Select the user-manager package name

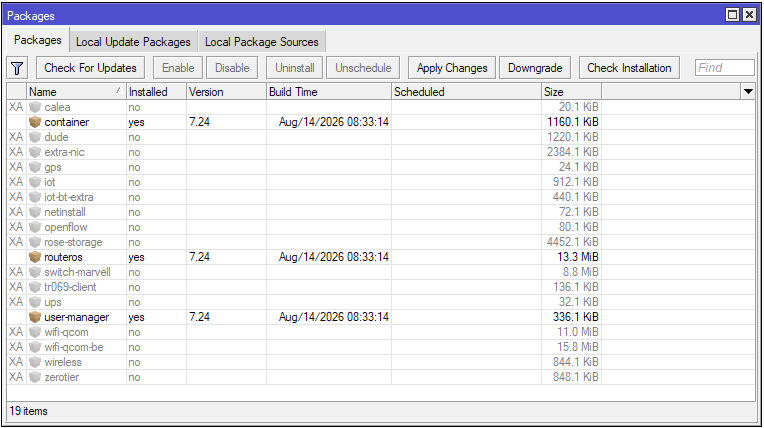click(x=76, y=317)
